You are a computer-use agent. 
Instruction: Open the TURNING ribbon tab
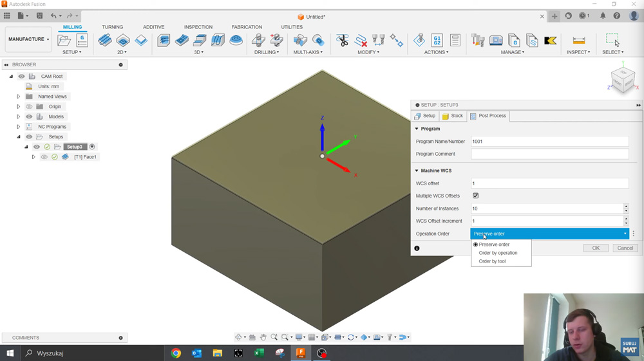[x=112, y=27]
